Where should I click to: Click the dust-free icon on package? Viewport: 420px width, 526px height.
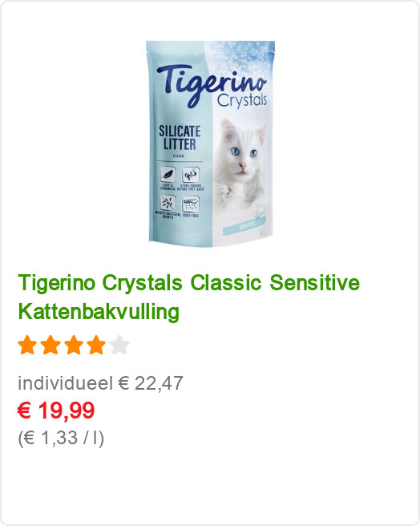point(191,204)
